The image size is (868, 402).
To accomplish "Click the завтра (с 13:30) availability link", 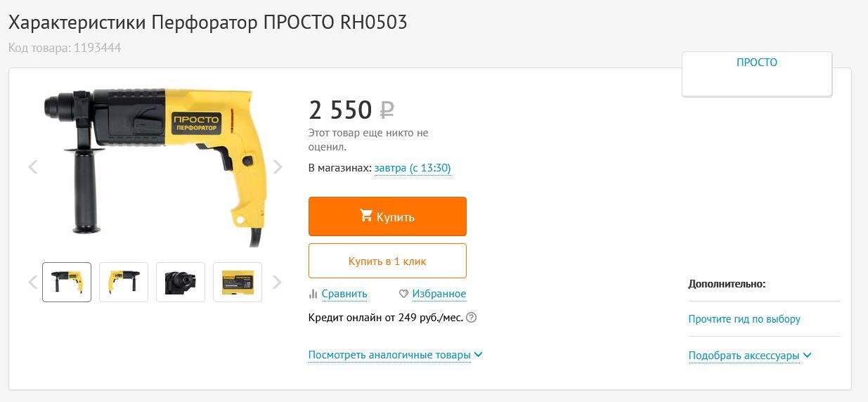I will [x=413, y=169].
